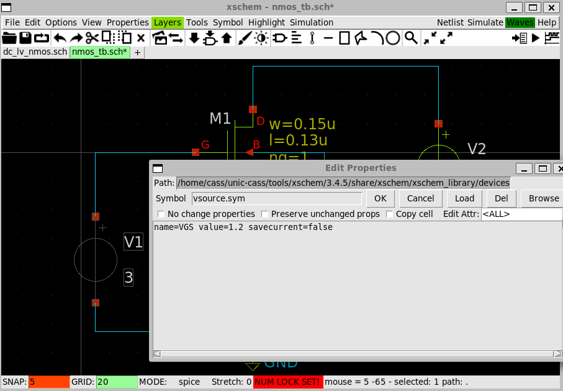Open the Tools menu

[x=197, y=22]
